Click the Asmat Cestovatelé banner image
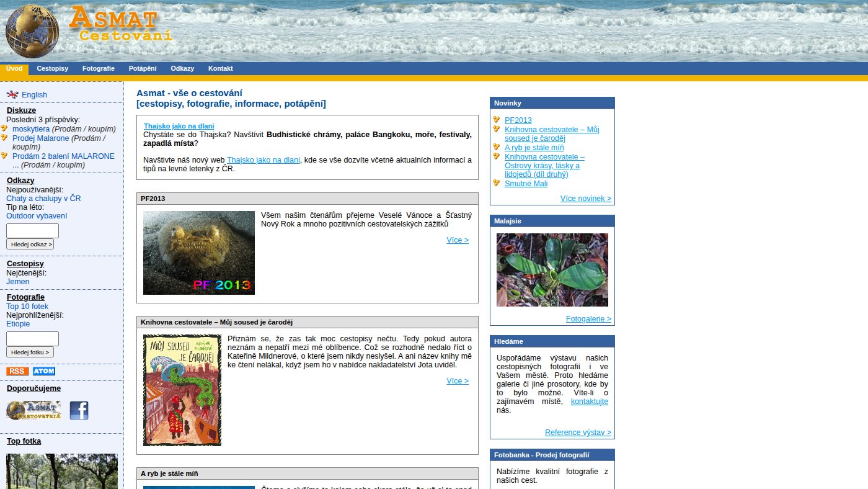 click(33, 410)
